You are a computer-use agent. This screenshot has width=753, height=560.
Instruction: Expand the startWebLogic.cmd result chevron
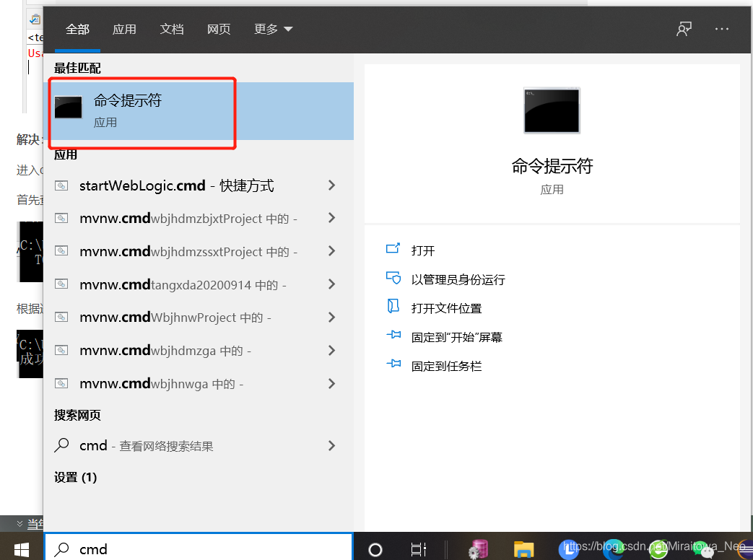(x=331, y=185)
